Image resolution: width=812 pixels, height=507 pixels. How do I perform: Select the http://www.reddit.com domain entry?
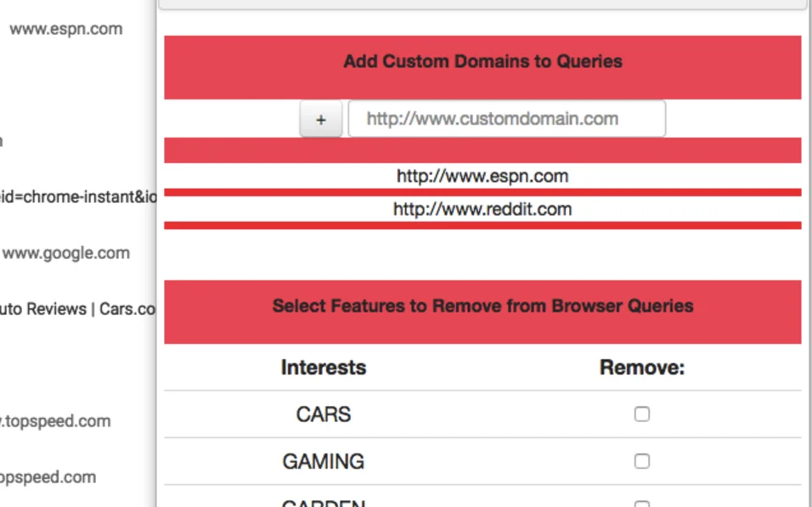coord(482,209)
